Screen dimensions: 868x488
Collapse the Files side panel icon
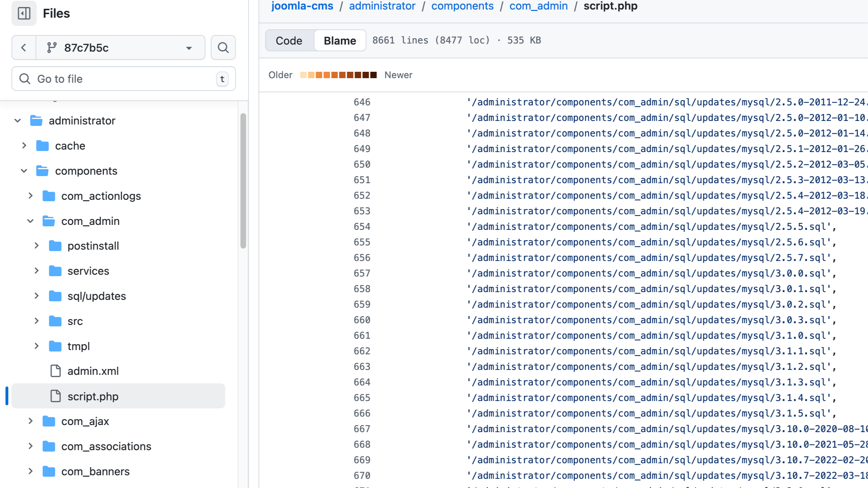[x=24, y=13]
